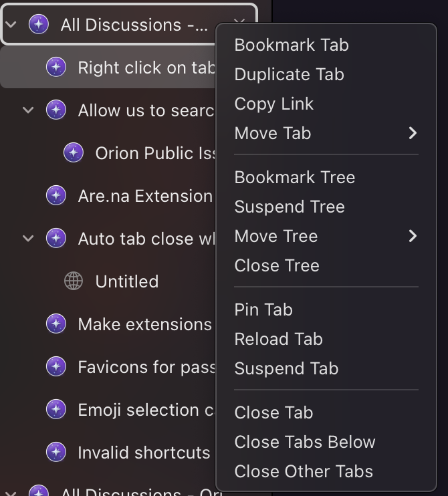Image resolution: width=448 pixels, height=496 pixels.
Task: Click the Favicons for pass tab favicon
Action: 56,367
